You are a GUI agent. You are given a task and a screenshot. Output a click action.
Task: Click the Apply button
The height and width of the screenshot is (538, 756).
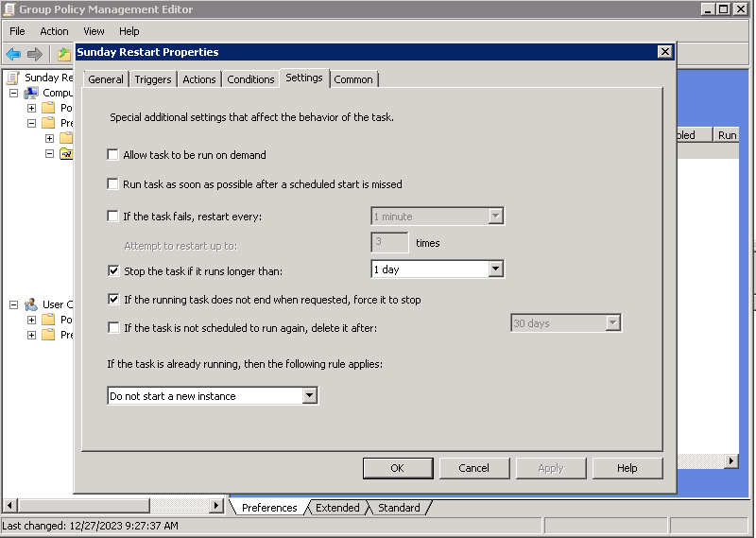tap(551, 468)
